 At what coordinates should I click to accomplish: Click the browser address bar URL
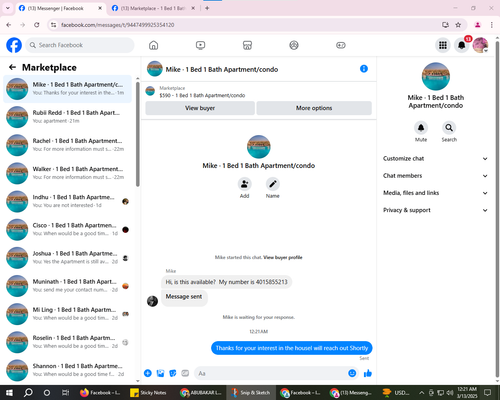(117, 25)
